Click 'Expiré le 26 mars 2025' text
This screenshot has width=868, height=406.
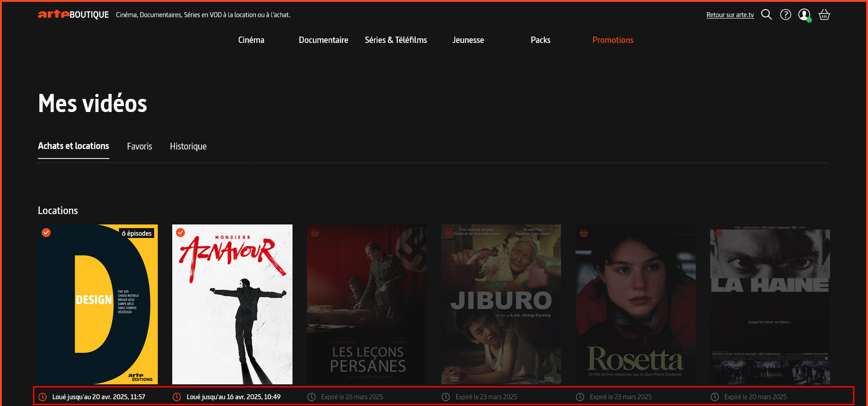coord(352,397)
